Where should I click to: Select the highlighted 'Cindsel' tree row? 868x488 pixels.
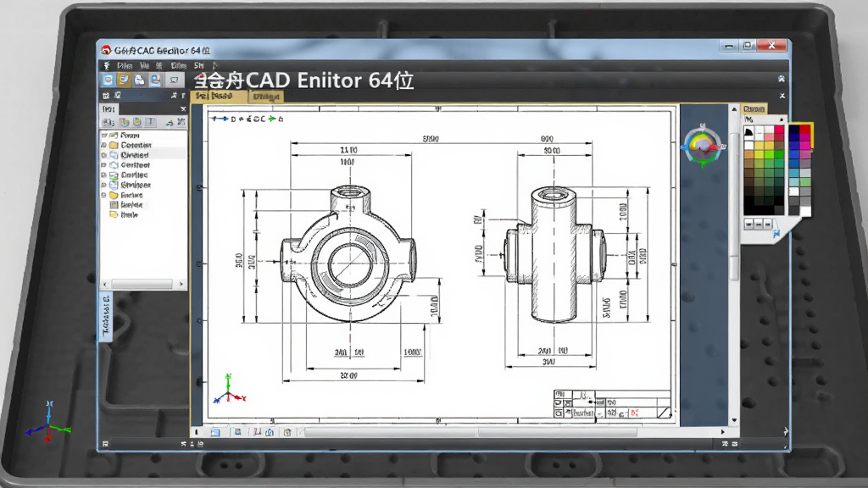click(x=143, y=155)
